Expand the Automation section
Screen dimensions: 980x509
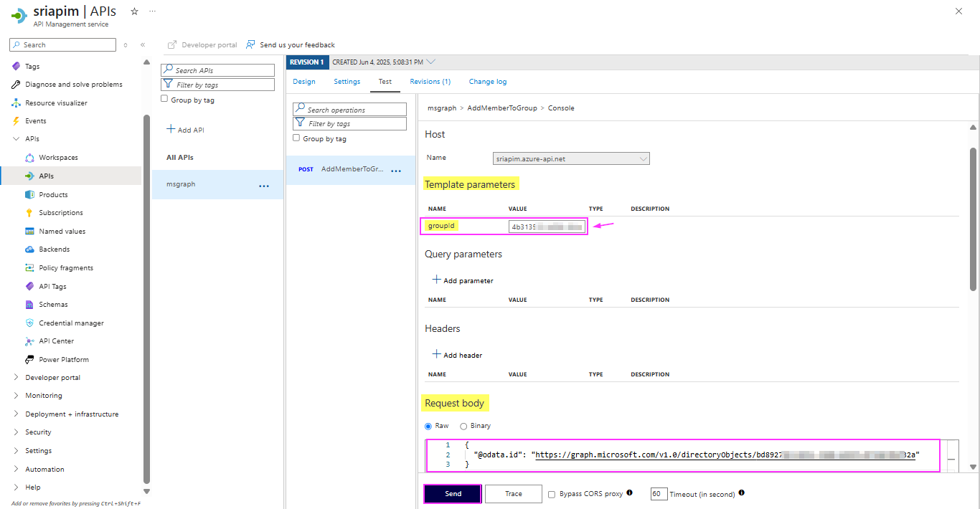(x=16, y=469)
